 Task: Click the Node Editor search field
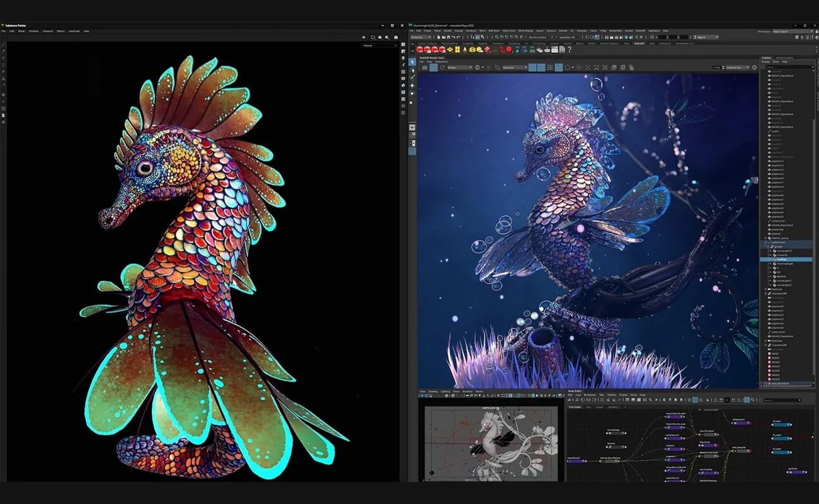click(x=782, y=400)
